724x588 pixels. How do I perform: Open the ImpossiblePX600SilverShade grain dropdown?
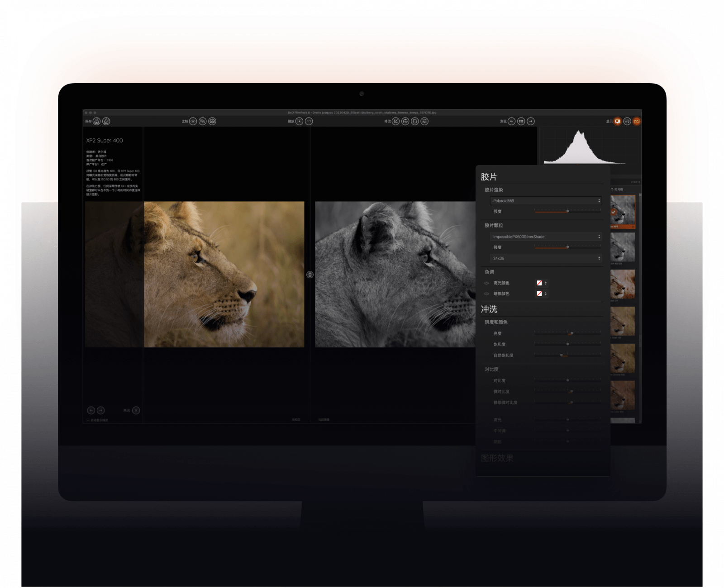545,236
